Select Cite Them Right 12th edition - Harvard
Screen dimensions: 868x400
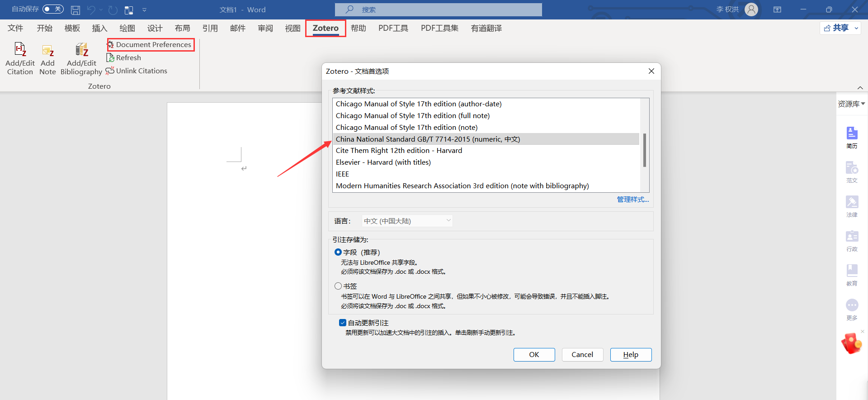[486, 151]
